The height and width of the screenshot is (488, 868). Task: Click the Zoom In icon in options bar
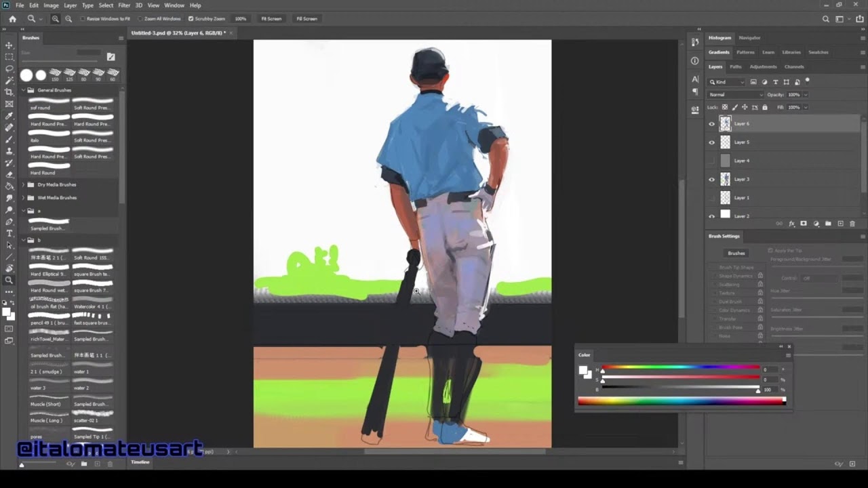56,19
